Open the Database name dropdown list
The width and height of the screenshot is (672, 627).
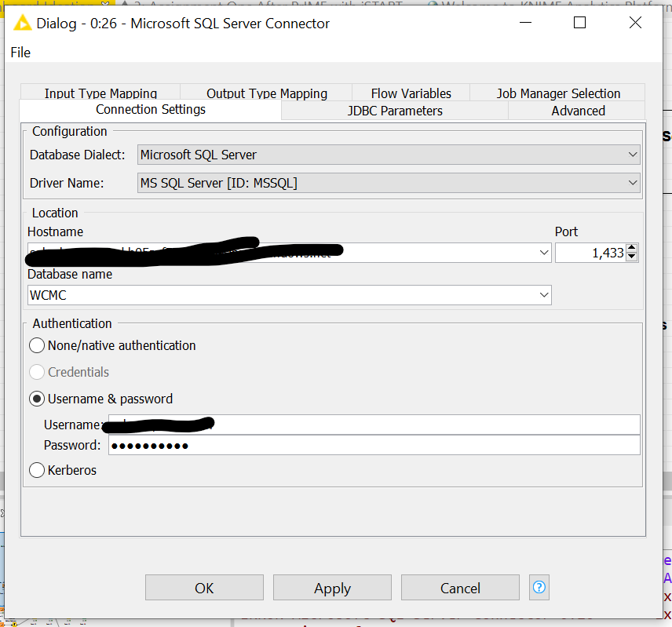(x=544, y=295)
